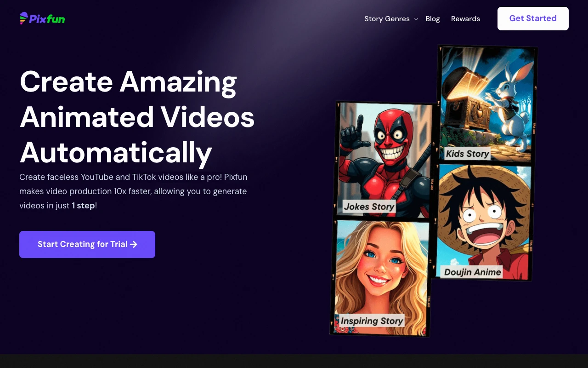This screenshot has height=368, width=588.
Task: Click the Inspiring Story caption label
Action: click(372, 321)
